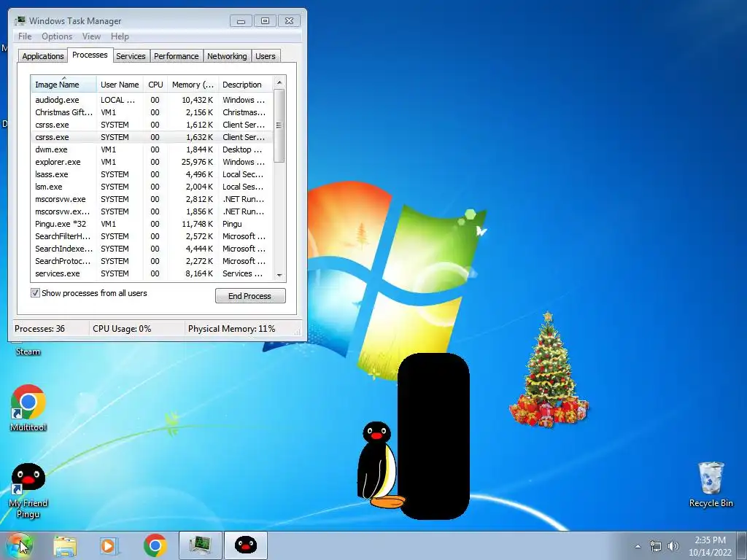Select the SearchFilterH... process row
This screenshot has height=560, width=747.
[152, 236]
